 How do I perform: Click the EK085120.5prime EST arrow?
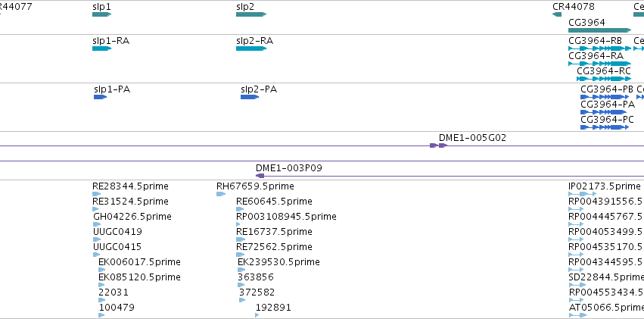[x=101, y=286]
